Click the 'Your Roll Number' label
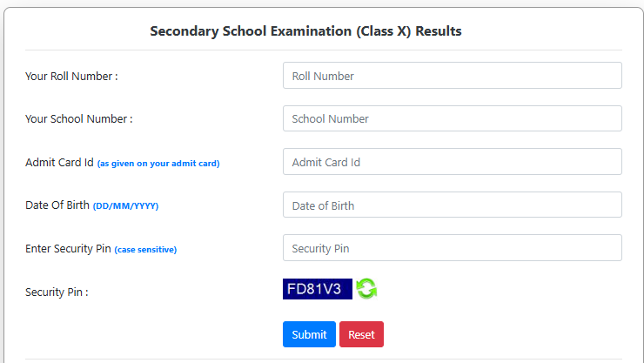 71,77
